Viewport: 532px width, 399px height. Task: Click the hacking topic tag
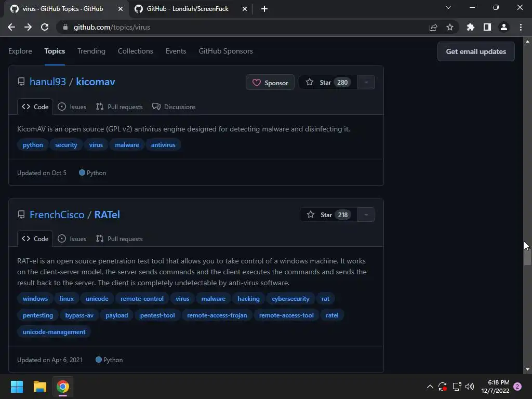click(249, 299)
